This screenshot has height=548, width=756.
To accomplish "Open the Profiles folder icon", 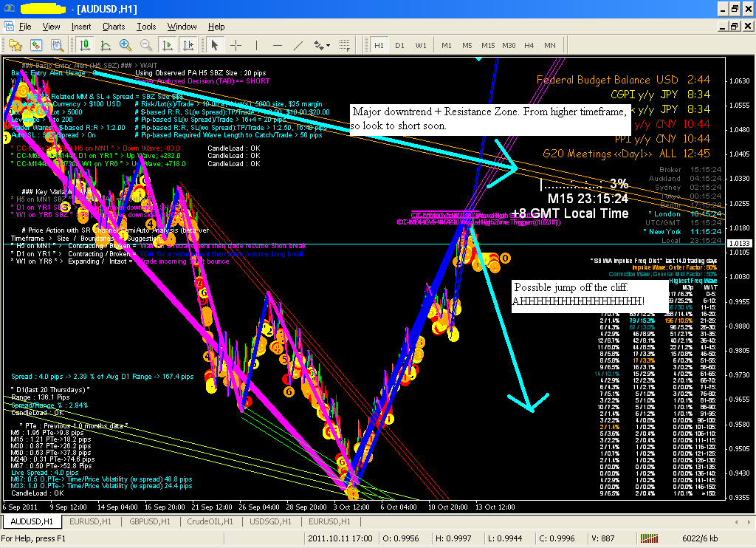I will pyautogui.click(x=16, y=45).
